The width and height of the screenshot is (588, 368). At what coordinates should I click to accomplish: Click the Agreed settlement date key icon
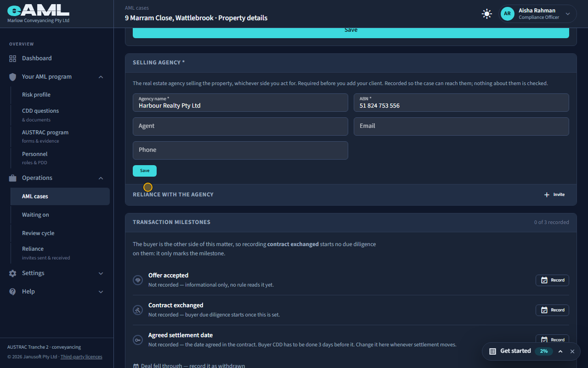138,340
